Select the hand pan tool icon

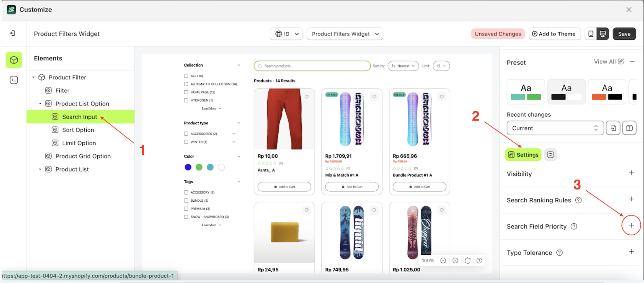click(x=467, y=260)
